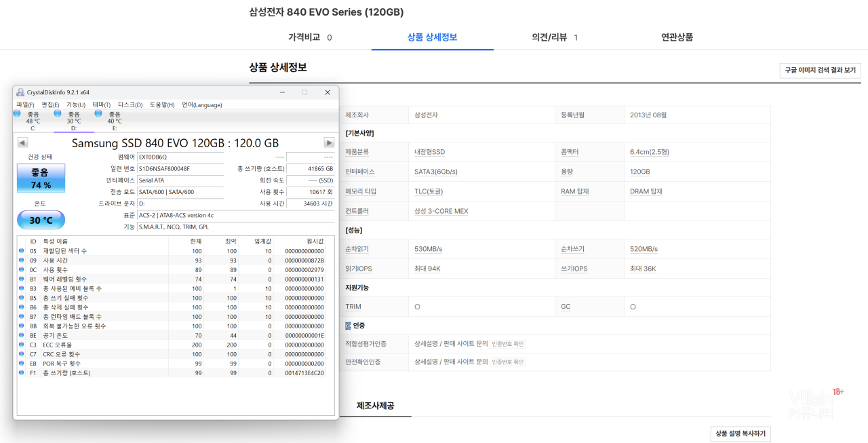Click the 상품 설명 복사하기 button
Screen dimensions: 868x443
[x=741, y=434]
